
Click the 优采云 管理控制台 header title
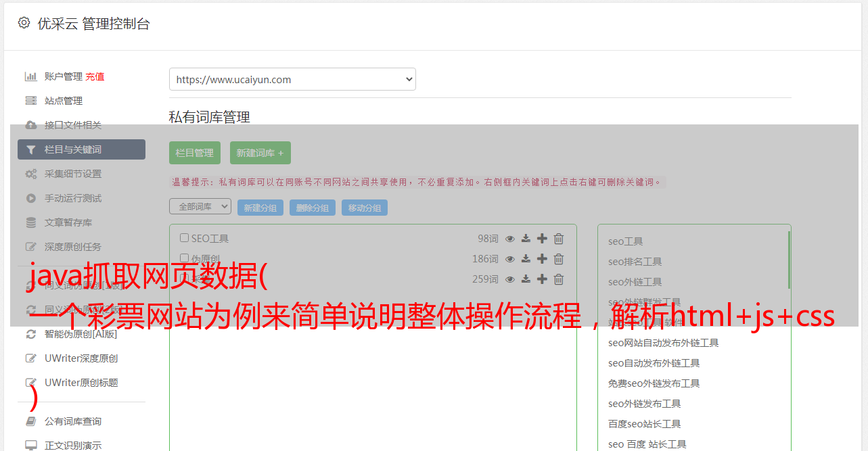93,24
